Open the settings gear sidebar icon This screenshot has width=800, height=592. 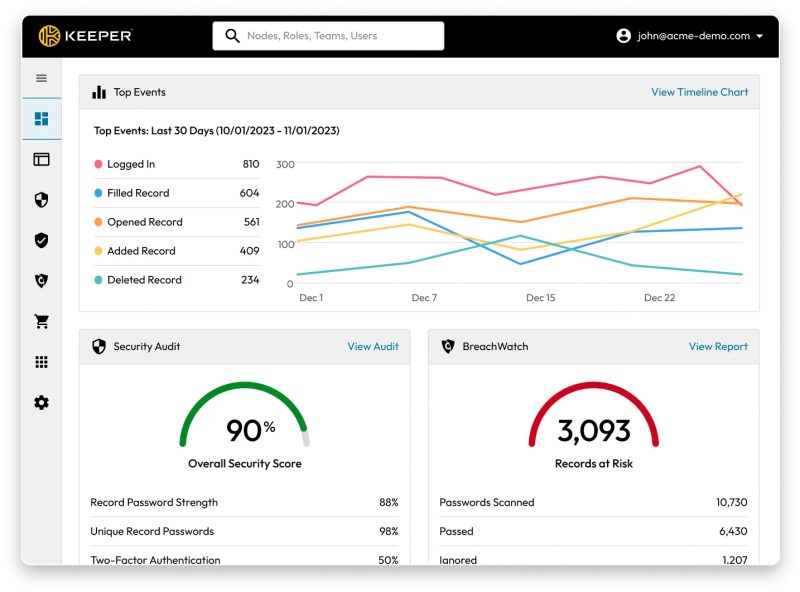(x=41, y=403)
